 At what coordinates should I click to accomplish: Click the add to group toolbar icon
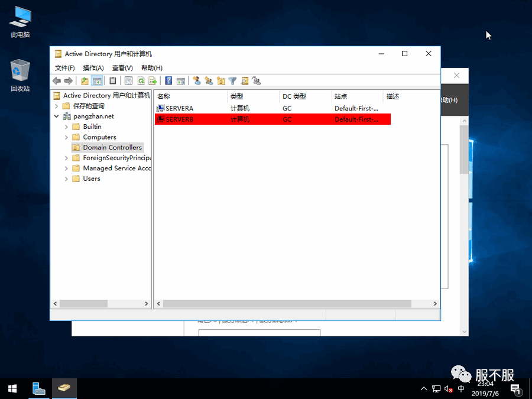[257, 81]
